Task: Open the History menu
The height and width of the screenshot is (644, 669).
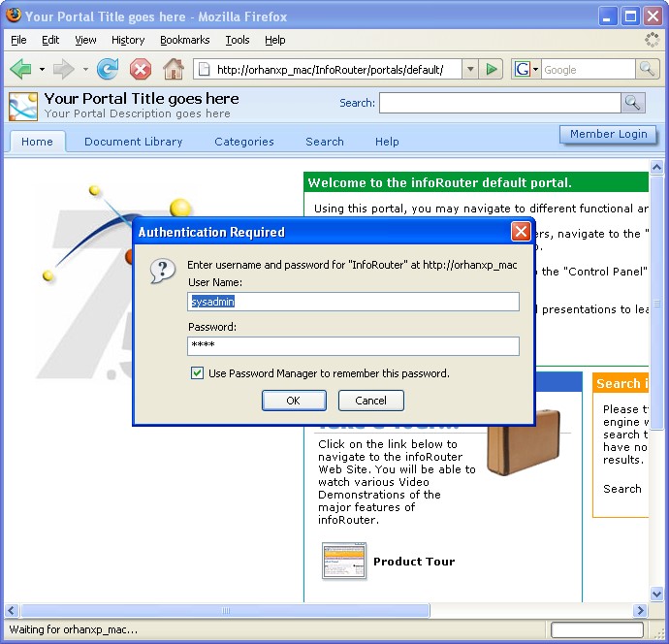Action: point(128,40)
